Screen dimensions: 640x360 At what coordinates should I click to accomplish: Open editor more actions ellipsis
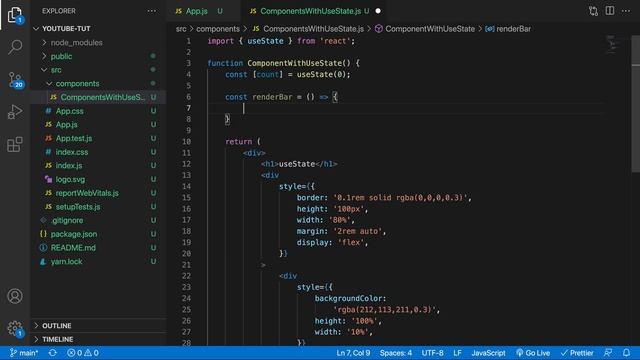coord(626,11)
